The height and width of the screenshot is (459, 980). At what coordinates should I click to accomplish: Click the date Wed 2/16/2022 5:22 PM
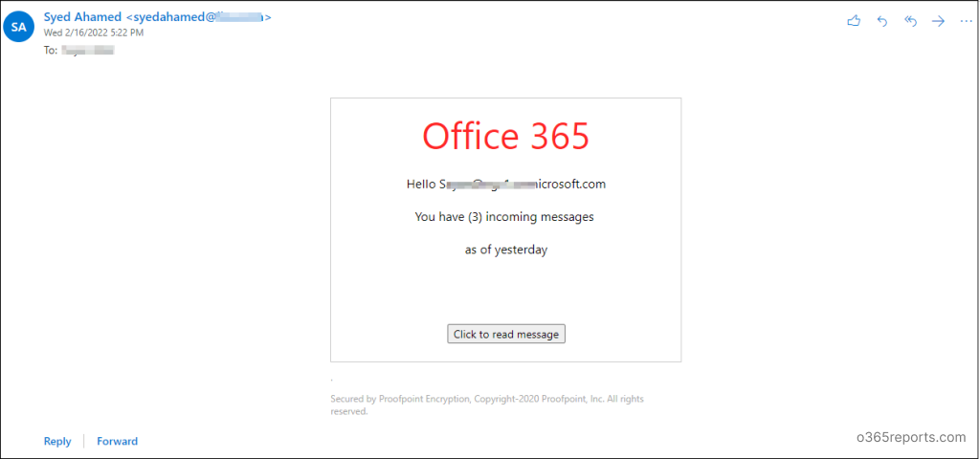[94, 33]
